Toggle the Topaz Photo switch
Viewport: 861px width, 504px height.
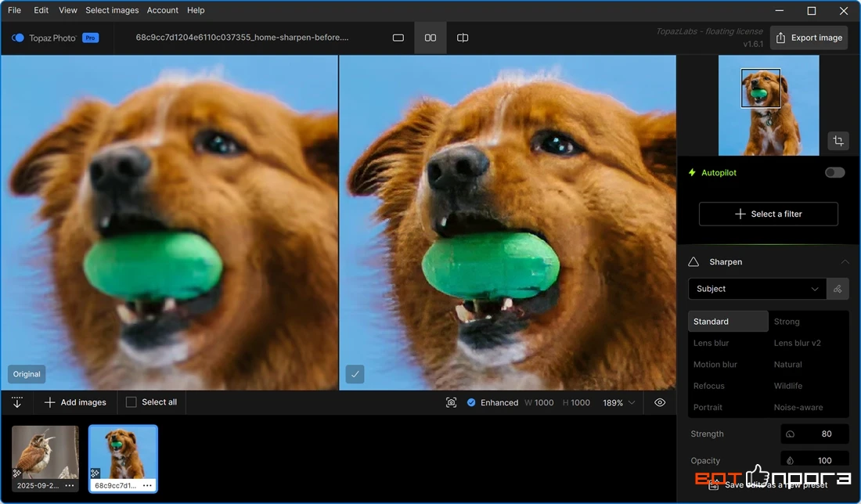click(17, 38)
